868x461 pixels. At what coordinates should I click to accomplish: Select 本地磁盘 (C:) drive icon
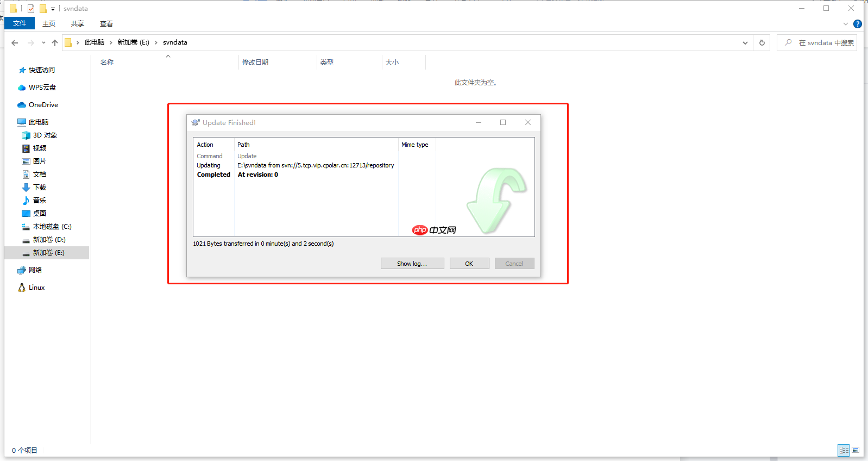click(26, 227)
